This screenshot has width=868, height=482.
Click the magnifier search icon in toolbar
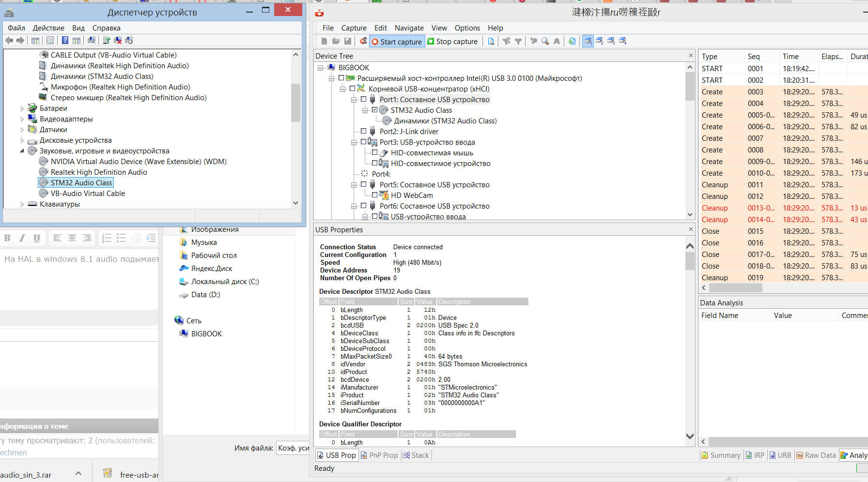(545, 41)
